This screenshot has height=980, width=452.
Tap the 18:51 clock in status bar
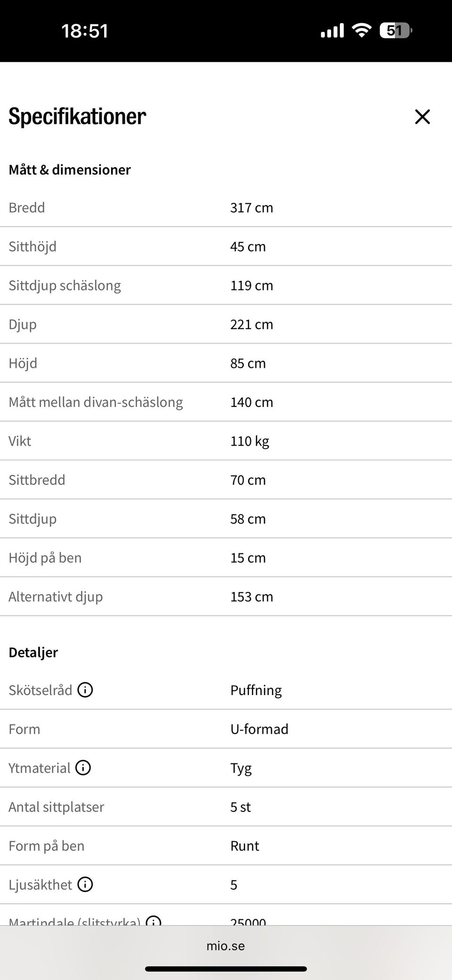coord(85,31)
